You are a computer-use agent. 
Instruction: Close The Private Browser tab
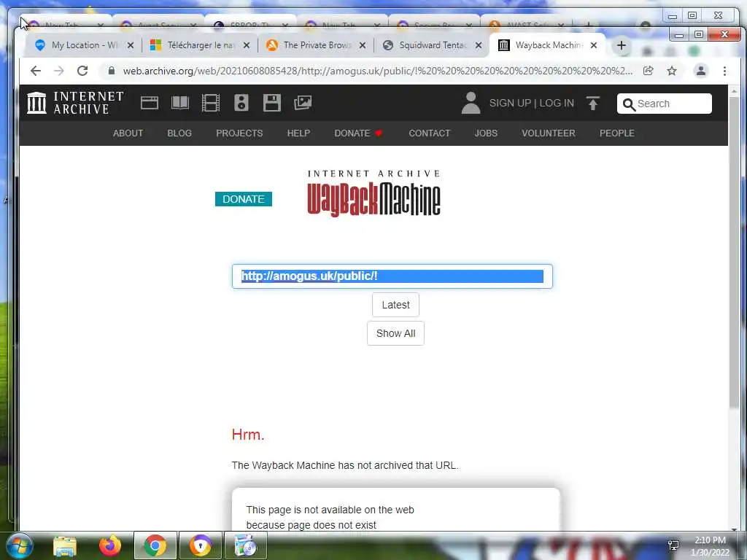pyautogui.click(x=363, y=45)
